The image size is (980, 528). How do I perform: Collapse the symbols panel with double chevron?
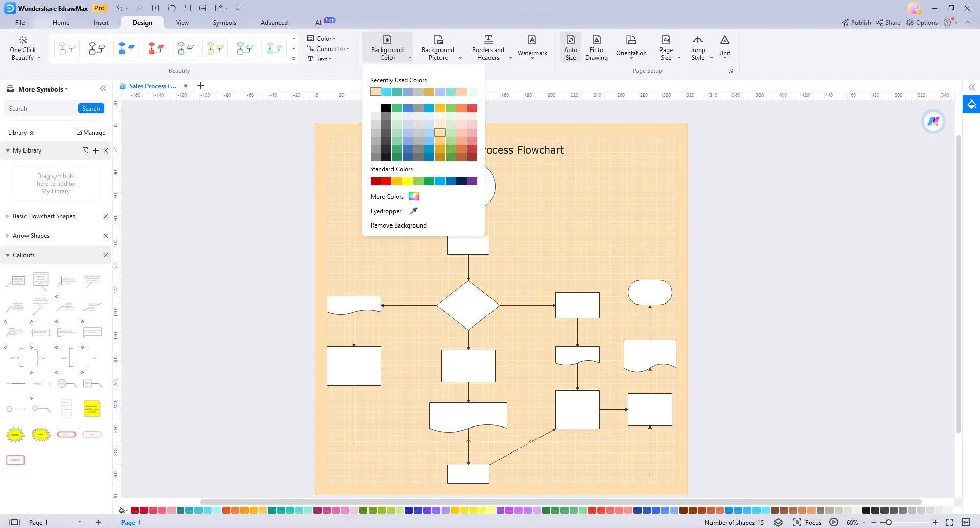(103, 89)
